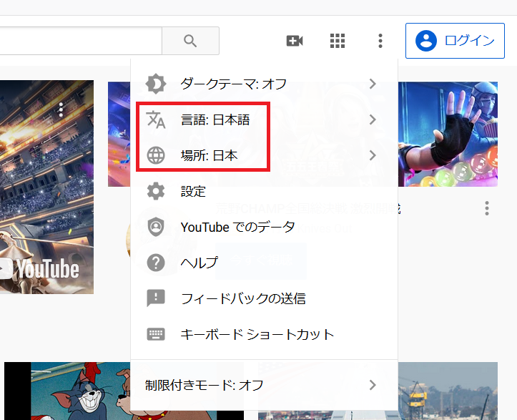Open the create video camera icon
Viewport: 517px width, 420px height.
point(295,41)
